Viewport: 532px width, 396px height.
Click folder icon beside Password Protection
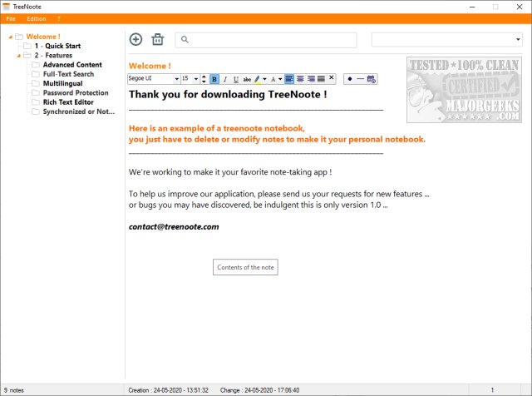click(36, 92)
